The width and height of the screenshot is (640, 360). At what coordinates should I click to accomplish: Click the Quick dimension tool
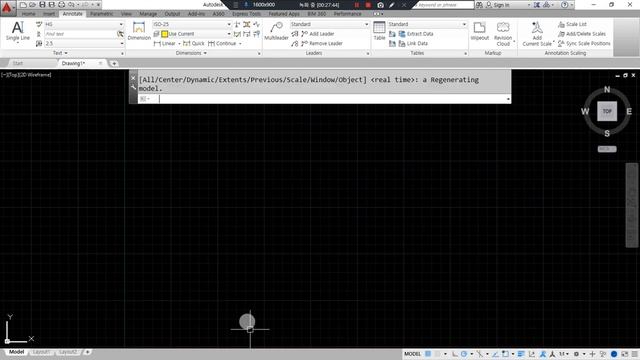[x=193, y=43]
